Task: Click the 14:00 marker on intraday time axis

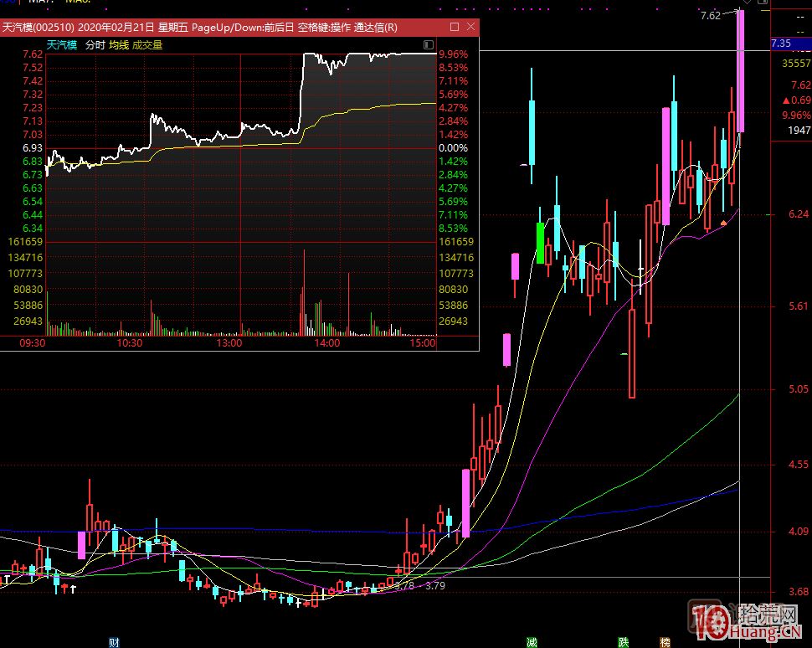Action: (326, 342)
